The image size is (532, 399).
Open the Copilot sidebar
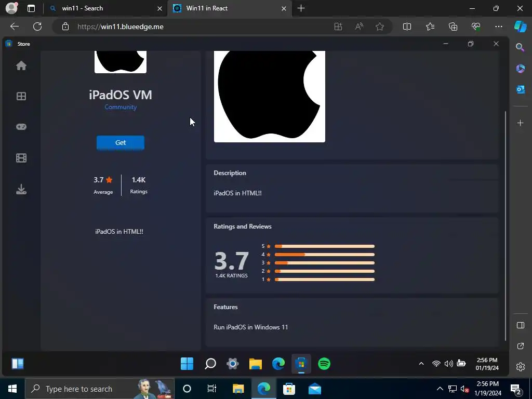coord(521,26)
